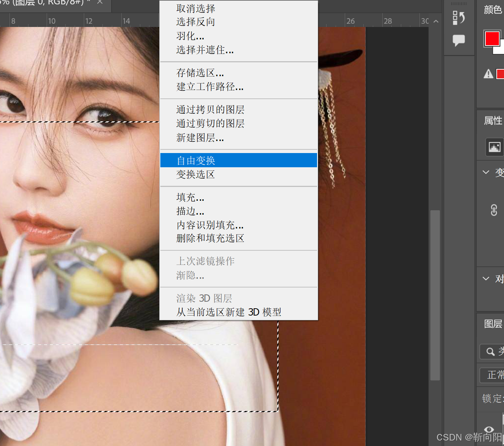Open the History panel icon
The width and height of the screenshot is (504, 446).
click(459, 17)
